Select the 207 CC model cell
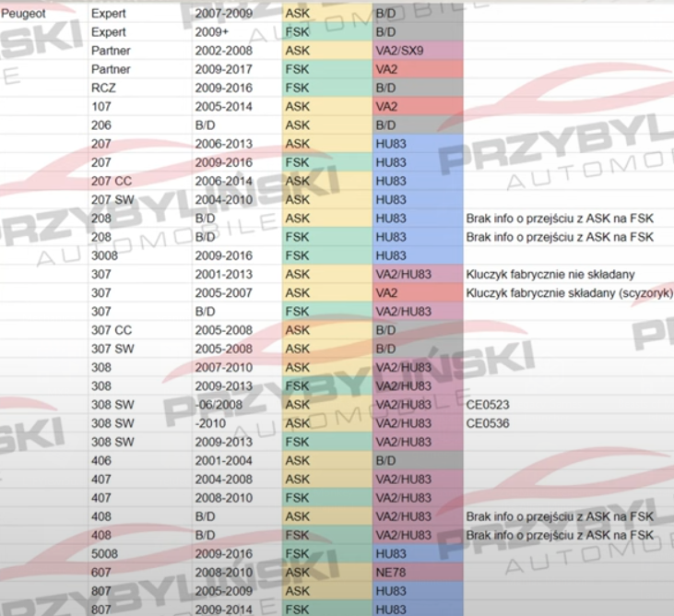Image resolution: width=674 pixels, height=616 pixels. [140, 181]
